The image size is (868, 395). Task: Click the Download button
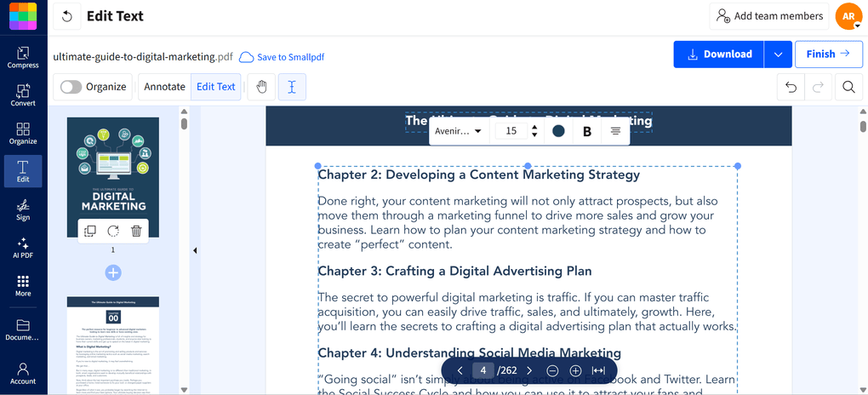(x=718, y=54)
